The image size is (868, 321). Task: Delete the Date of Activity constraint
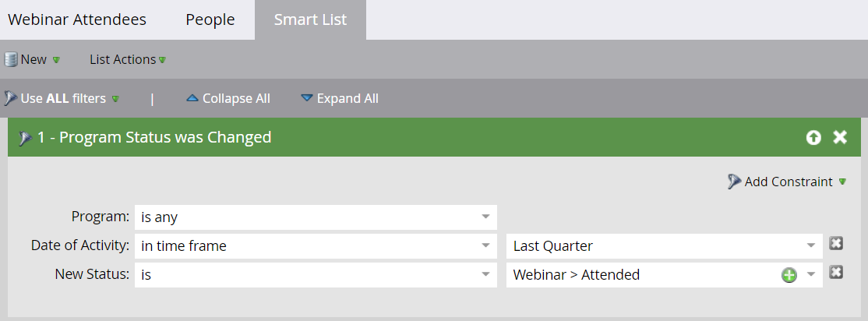tap(836, 243)
